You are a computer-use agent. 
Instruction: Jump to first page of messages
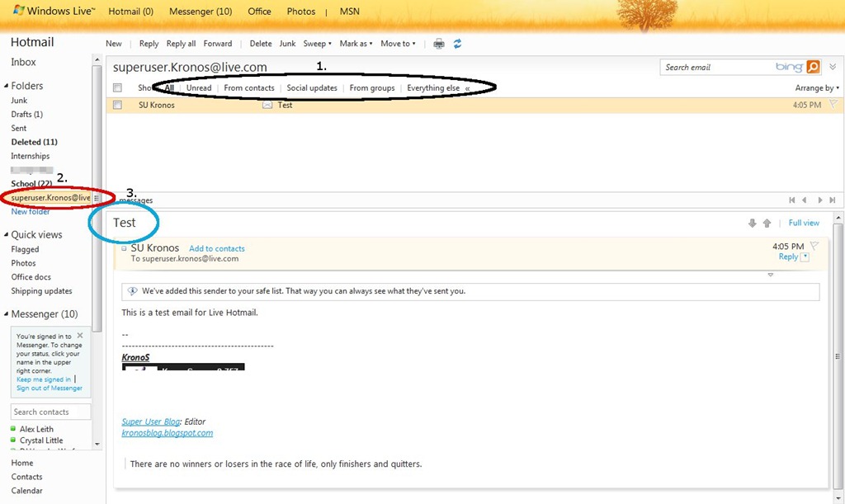(791, 200)
